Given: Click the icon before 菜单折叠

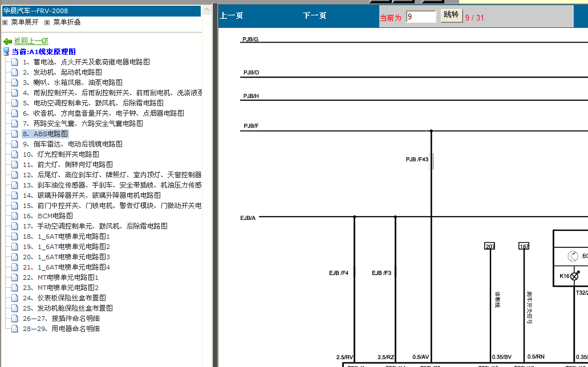Looking at the screenshot, I should click(47, 22).
